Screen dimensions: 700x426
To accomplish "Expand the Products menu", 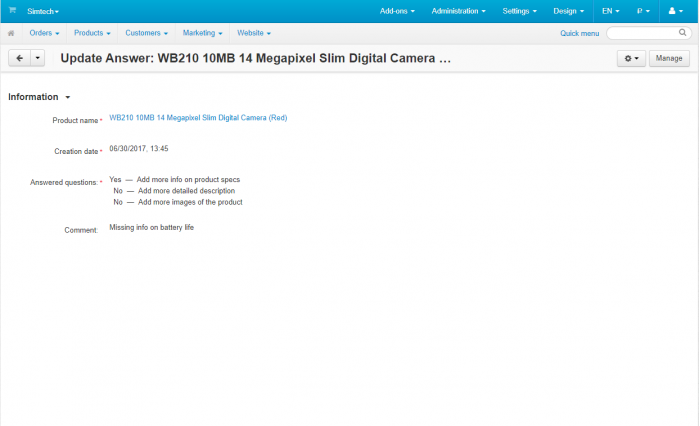I will click(x=92, y=33).
